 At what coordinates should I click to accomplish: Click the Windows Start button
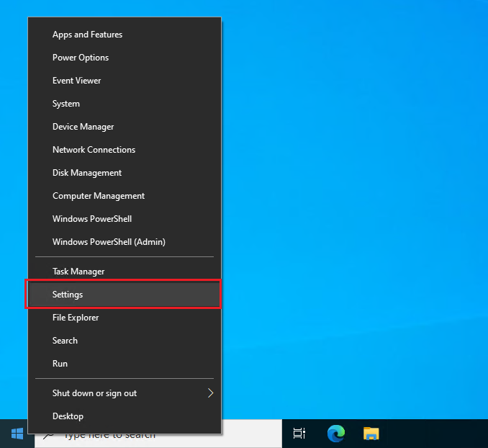pos(17,434)
